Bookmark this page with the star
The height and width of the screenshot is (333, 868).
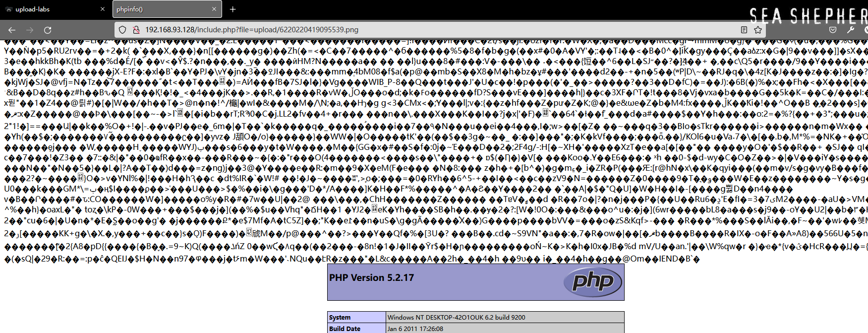pyautogui.click(x=758, y=30)
